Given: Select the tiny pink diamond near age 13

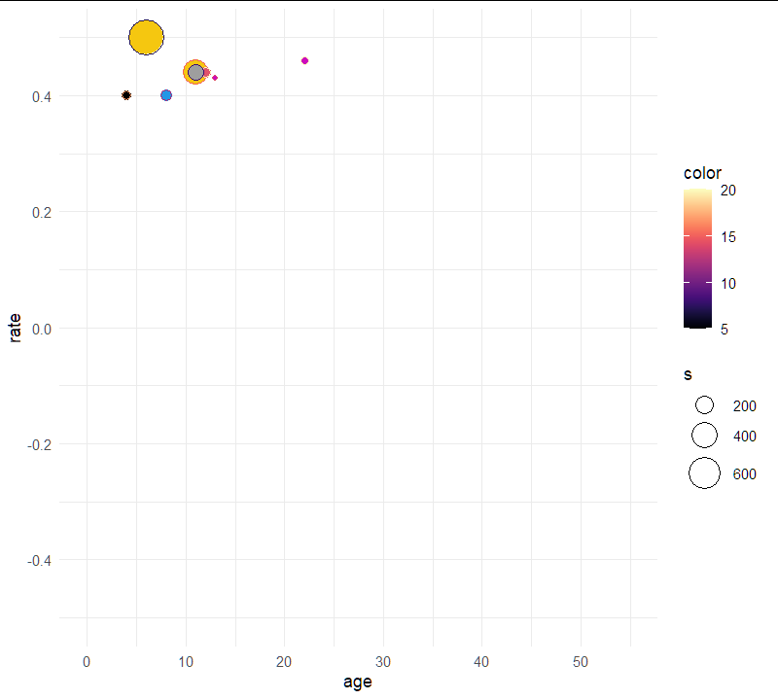Looking at the screenshot, I should tap(215, 78).
